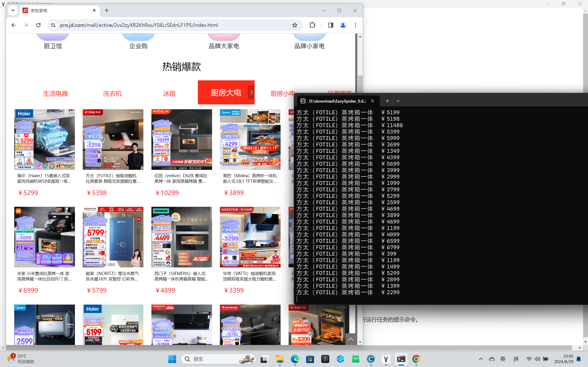
Task: Select the 厨房小电 category tab
Action: coord(282,93)
